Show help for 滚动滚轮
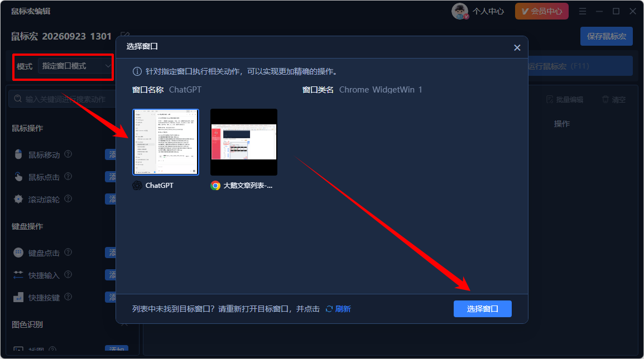This screenshot has width=644, height=359. 68,199
